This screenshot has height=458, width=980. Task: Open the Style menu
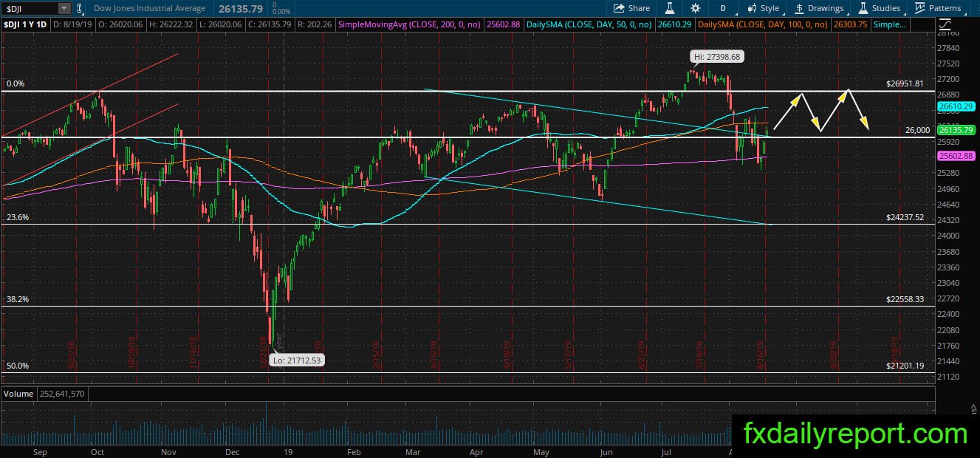(763, 8)
